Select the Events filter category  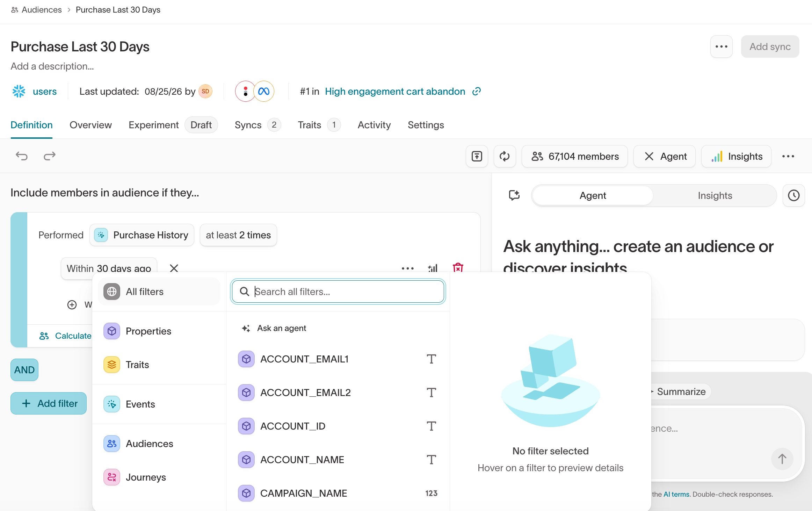[x=159, y=404]
